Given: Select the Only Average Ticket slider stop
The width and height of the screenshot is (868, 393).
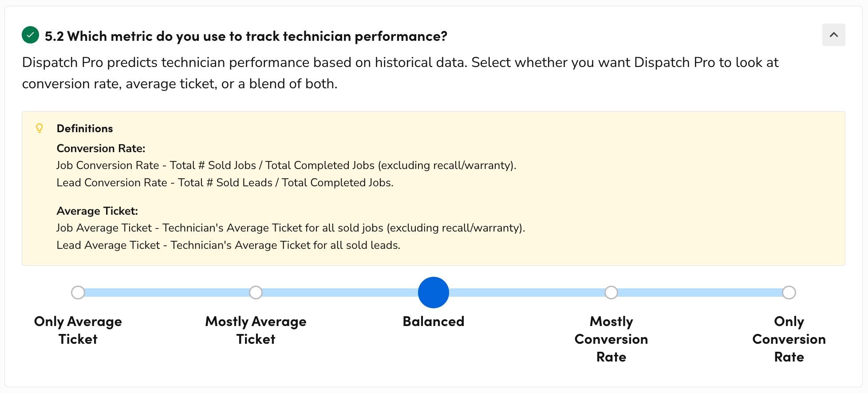Looking at the screenshot, I should point(78,292).
